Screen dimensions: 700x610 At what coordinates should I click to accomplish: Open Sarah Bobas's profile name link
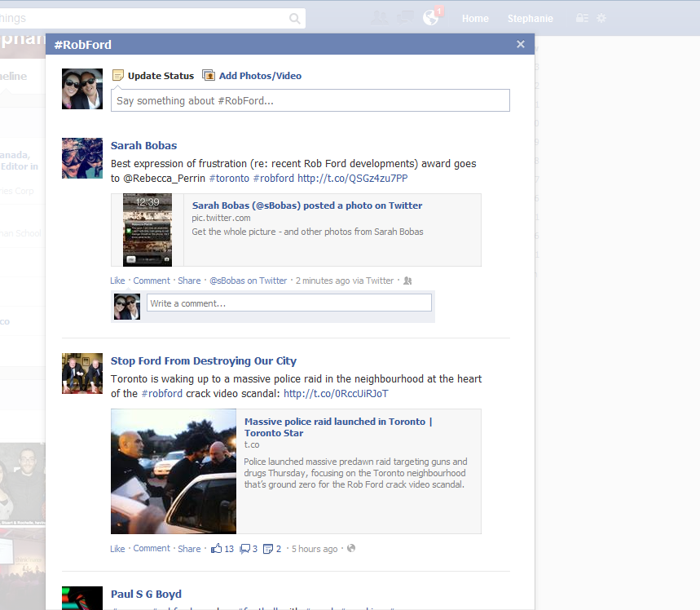143,146
